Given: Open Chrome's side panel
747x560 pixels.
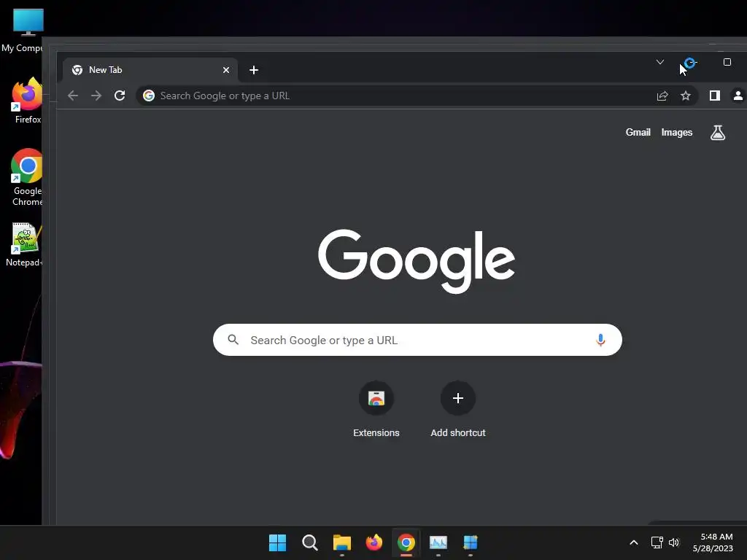Looking at the screenshot, I should pyautogui.click(x=715, y=96).
